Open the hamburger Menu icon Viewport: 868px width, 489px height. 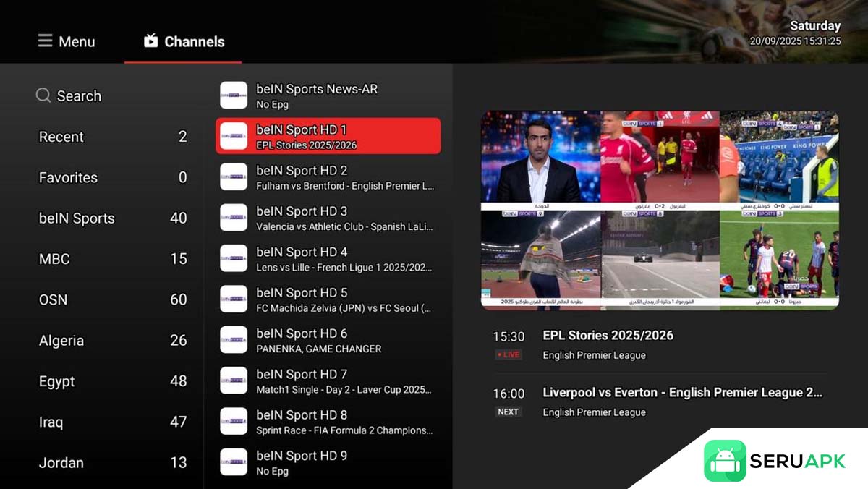45,41
